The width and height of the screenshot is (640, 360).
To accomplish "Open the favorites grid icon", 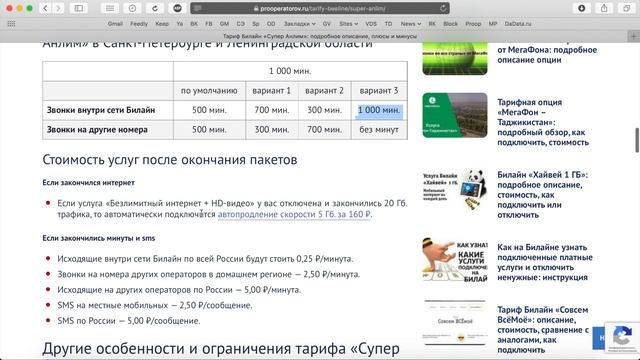I will coord(11,24).
